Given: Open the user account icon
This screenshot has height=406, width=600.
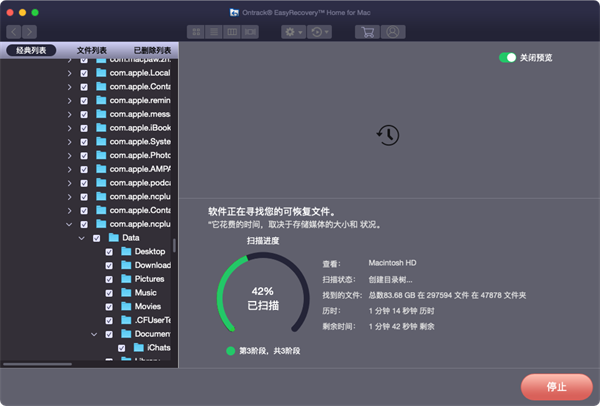Looking at the screenshot, I should [x=393, y=32].
